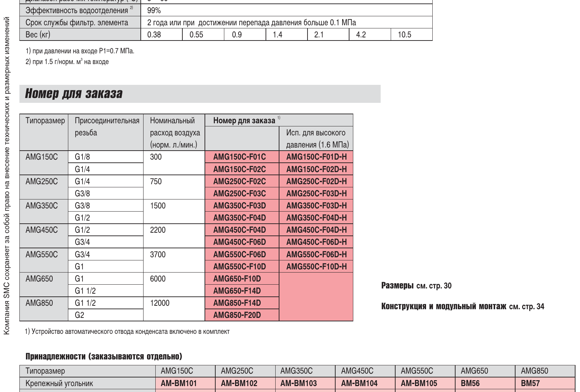Click thread size G1/8
Image resolution: width=580 pixels, height=392 pixels.
83,157
